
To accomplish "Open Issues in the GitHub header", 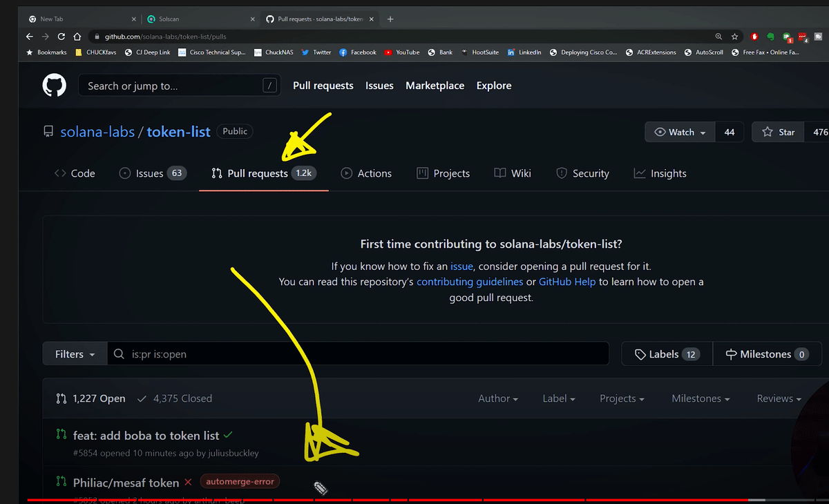I will [x=379, y=86].
